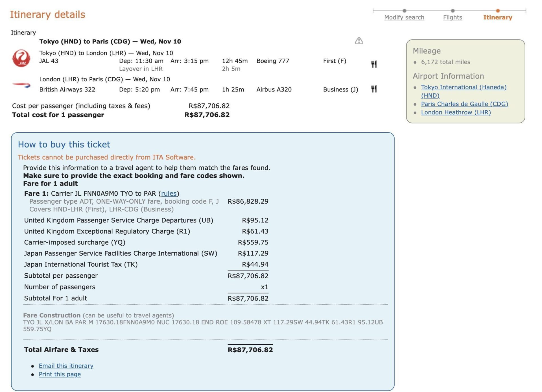Click UK Passenger Service Charge R$95.12

[255, 220]
